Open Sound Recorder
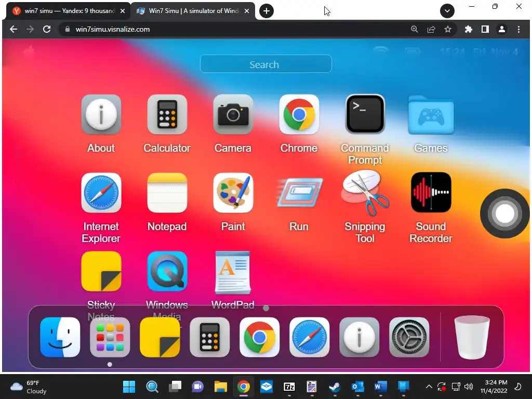The height and width of the screenshot is (399, 532). coord(431,193)
